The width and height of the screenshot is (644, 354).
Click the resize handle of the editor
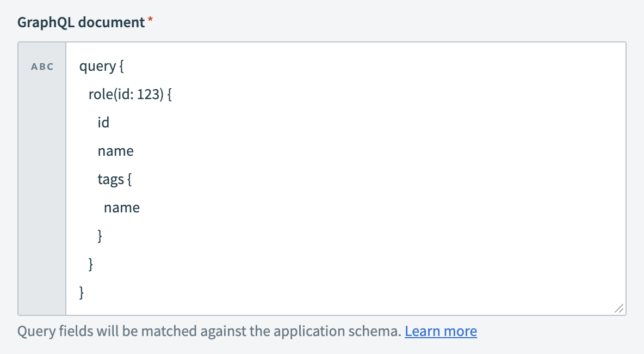pyautogui.click(x=618, y=309)
